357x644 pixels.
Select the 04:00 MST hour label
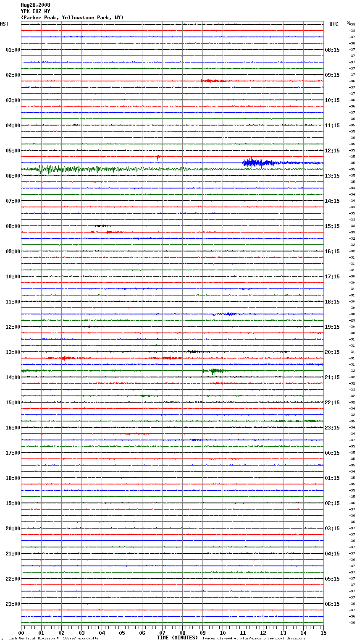coord(13,126)
